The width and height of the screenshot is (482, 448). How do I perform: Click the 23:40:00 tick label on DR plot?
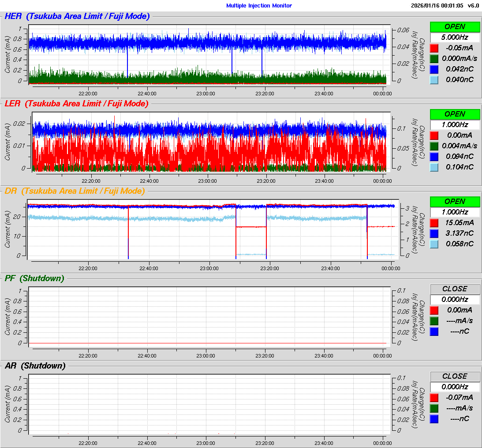point(330,268)
